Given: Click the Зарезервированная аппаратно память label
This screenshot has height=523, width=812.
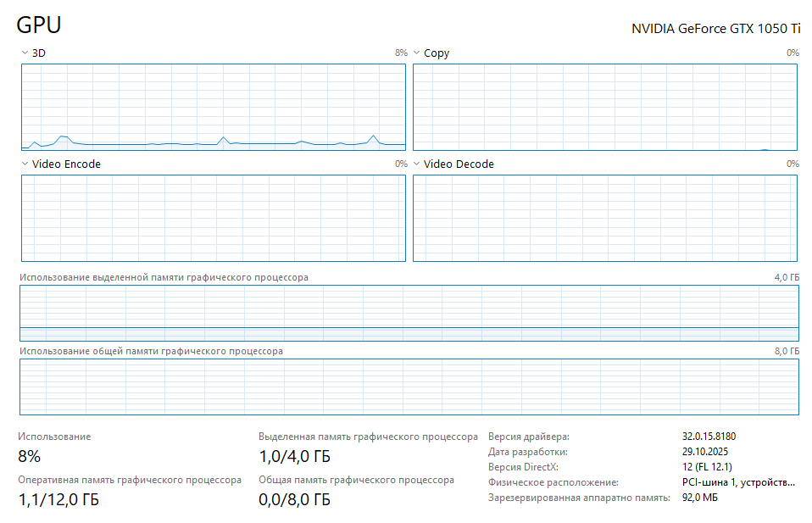Looking at the screenshot, I should [x=579, y=498].
